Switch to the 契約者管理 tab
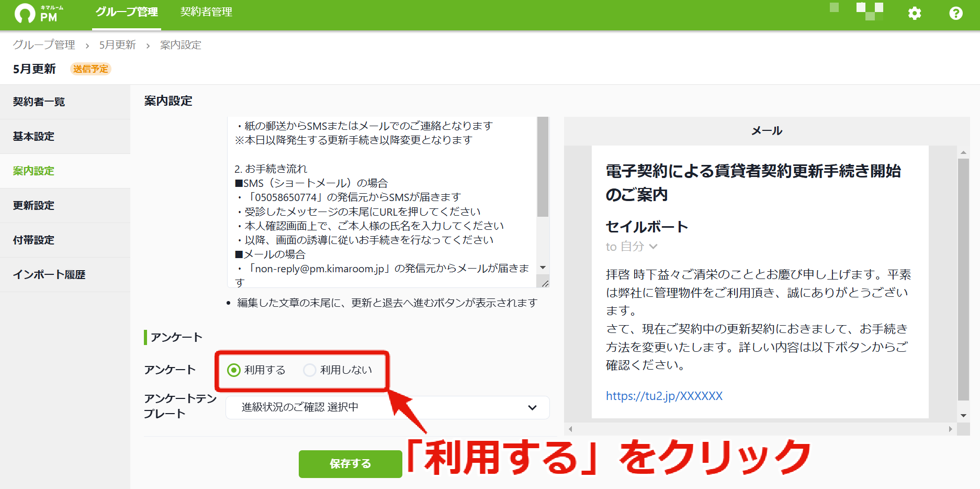The image size is (980, 489). point(206,12)
